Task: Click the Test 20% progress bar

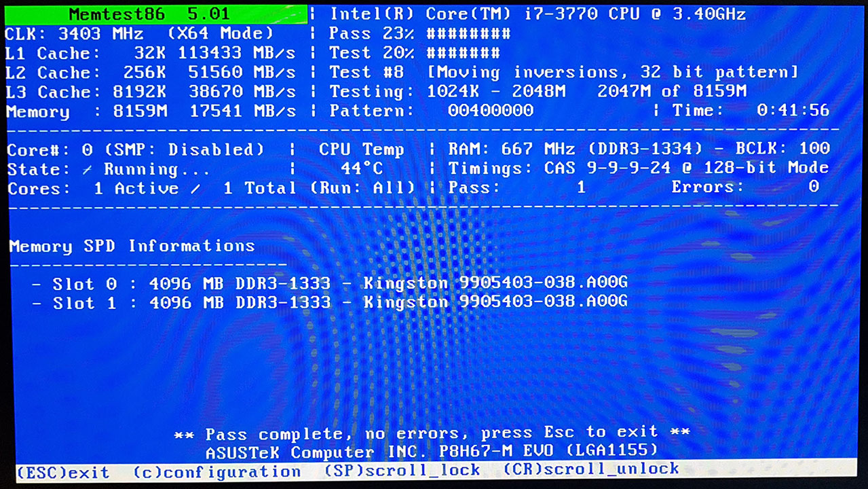Action: tap(415, 53)
